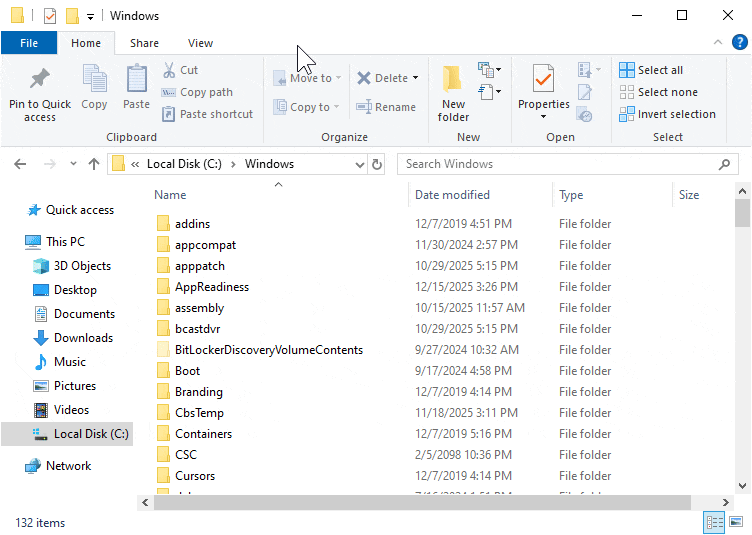Sort by the Size column header
The width and height of the screenshot is (752, 535).
click(689, 195)
